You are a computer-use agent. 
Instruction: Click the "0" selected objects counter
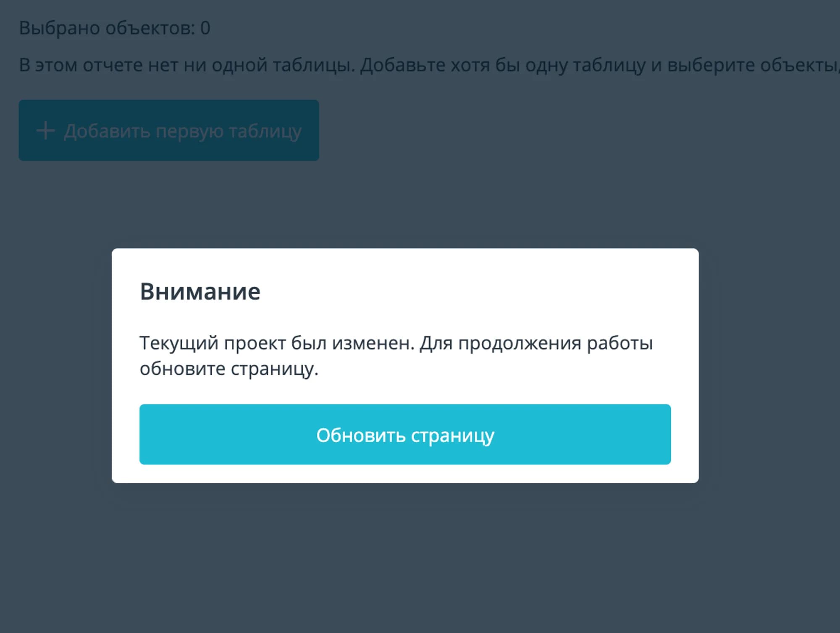(x=205, y=28)
